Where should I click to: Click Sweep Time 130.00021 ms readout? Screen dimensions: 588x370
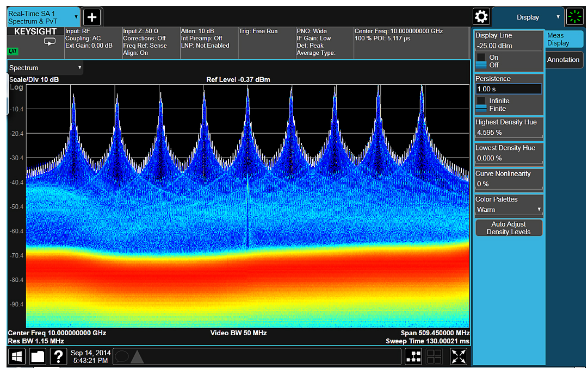428,341
